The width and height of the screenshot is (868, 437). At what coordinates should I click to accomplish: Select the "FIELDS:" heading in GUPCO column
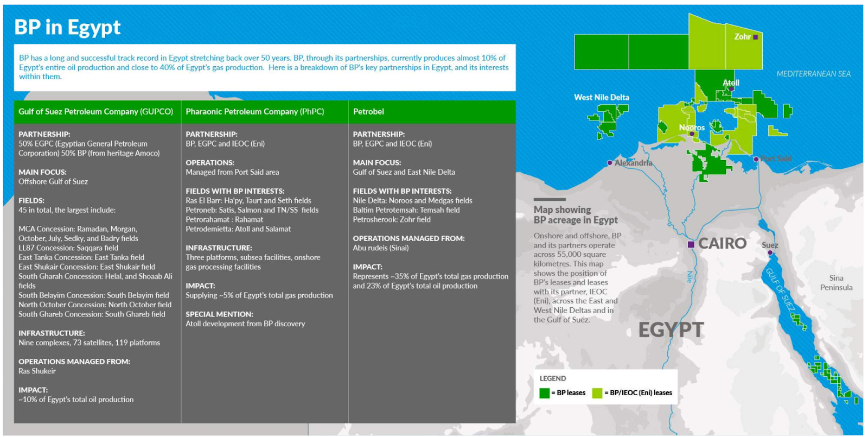[31, 201]
